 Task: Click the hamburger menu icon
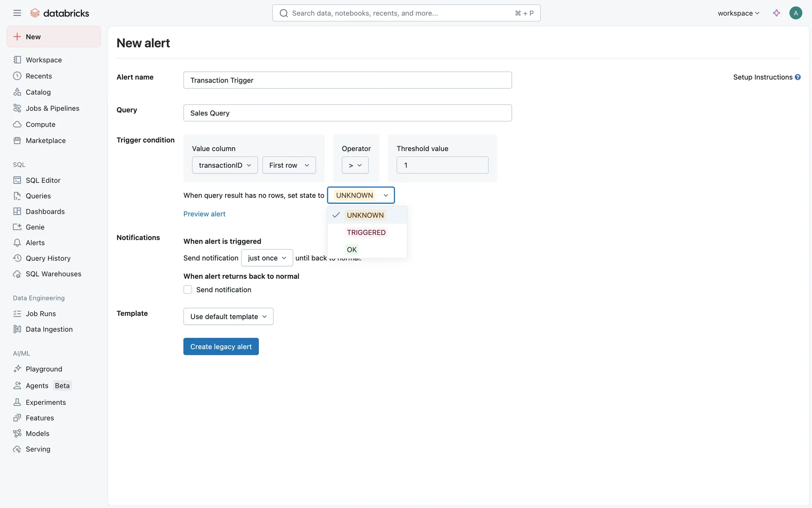[17, 13]
